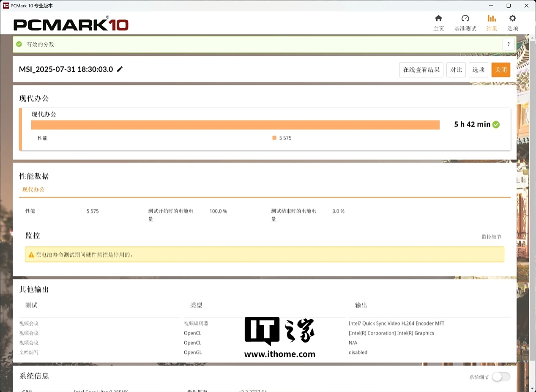
Task: Switch to the 现代办公 performance data tab
Action: [33, 189]
